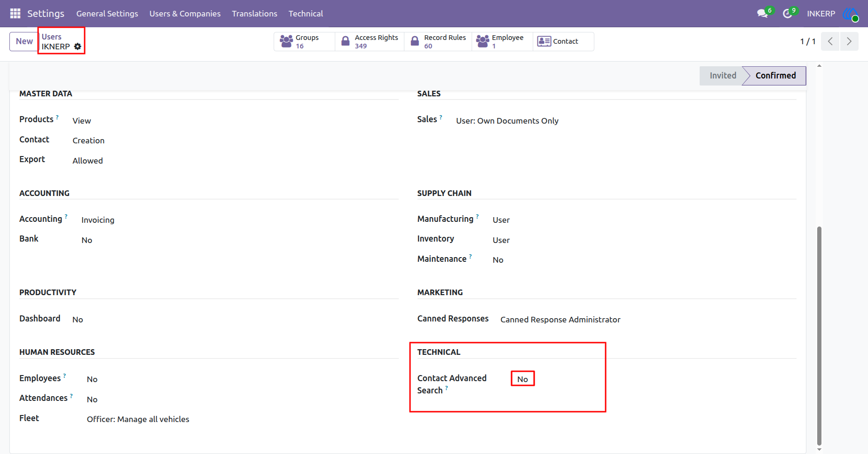
Task: Click help mark next to Maintenance
Action: pyautogui.click(x=470, y=256)
